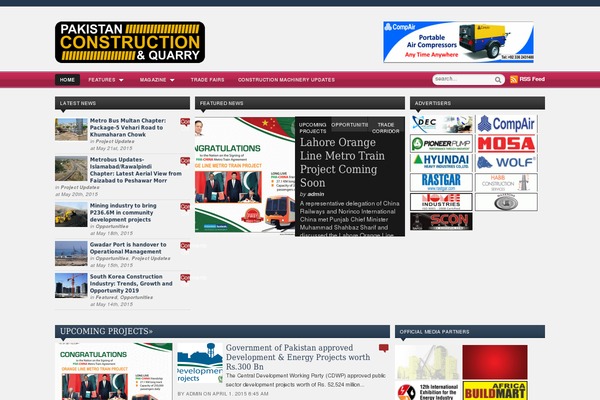Open the admin author link
The width and height of the screenshot is (600, 400).
coord(316,194)
